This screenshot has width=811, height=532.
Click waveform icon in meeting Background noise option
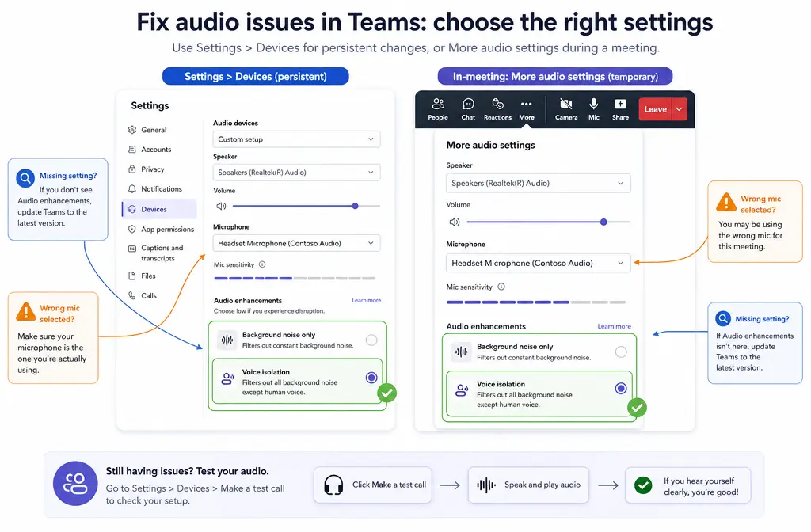point(461,351)
